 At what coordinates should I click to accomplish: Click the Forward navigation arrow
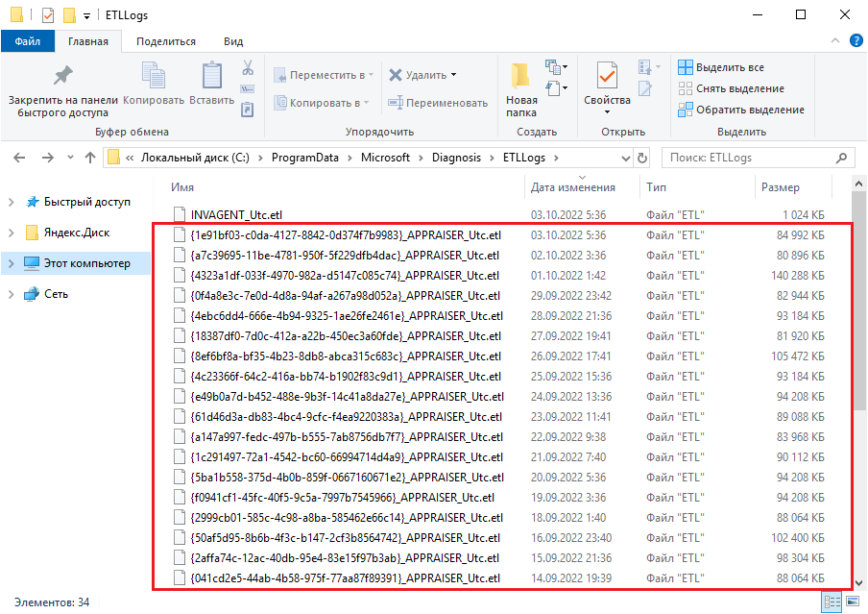click(x=48, y=158)
